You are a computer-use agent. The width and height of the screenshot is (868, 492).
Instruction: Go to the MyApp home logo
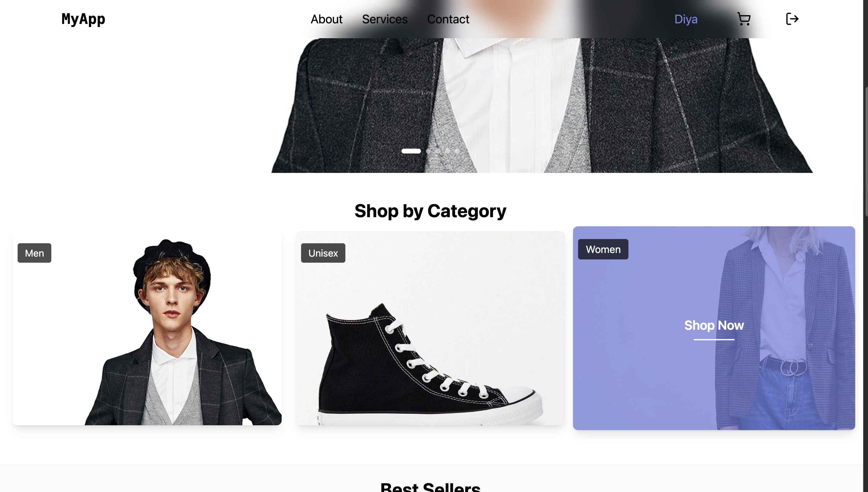coord(83,19)
